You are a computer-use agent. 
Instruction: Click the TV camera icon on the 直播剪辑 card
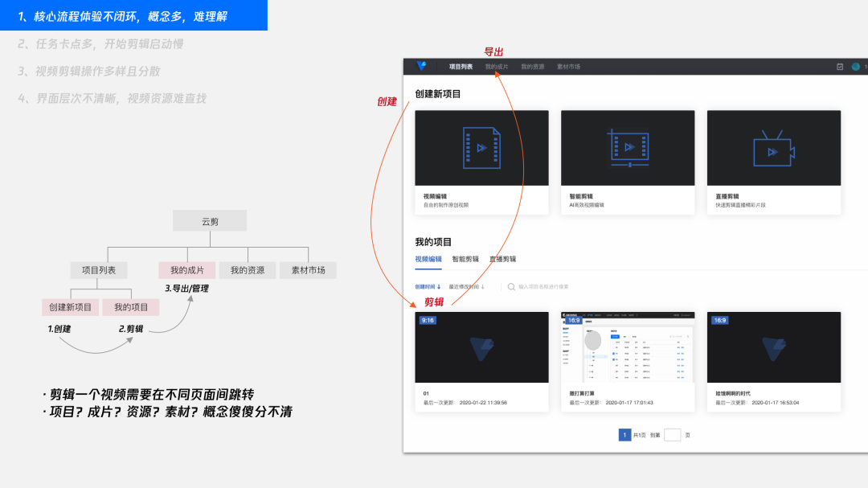click(x=774, y=149)
